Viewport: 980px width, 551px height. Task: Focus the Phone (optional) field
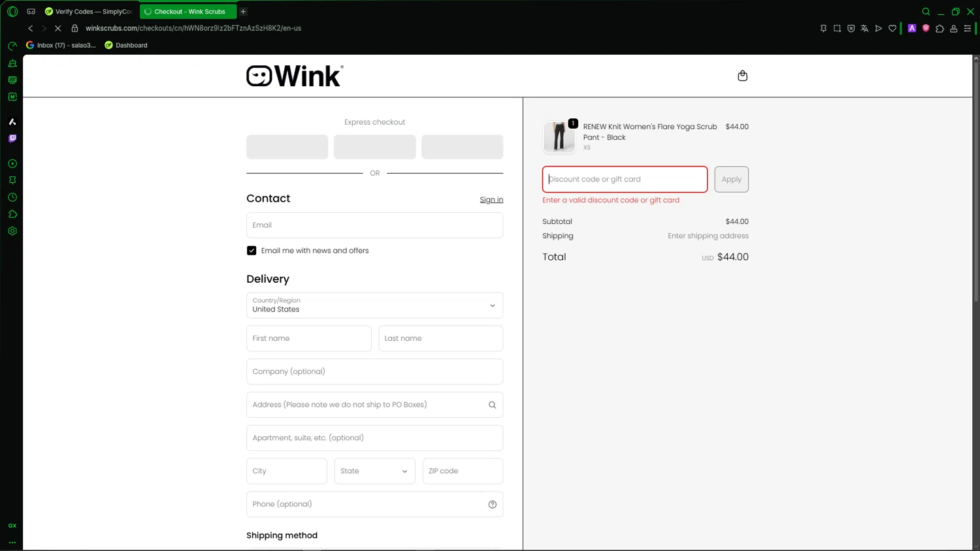(x=374, y=505)
